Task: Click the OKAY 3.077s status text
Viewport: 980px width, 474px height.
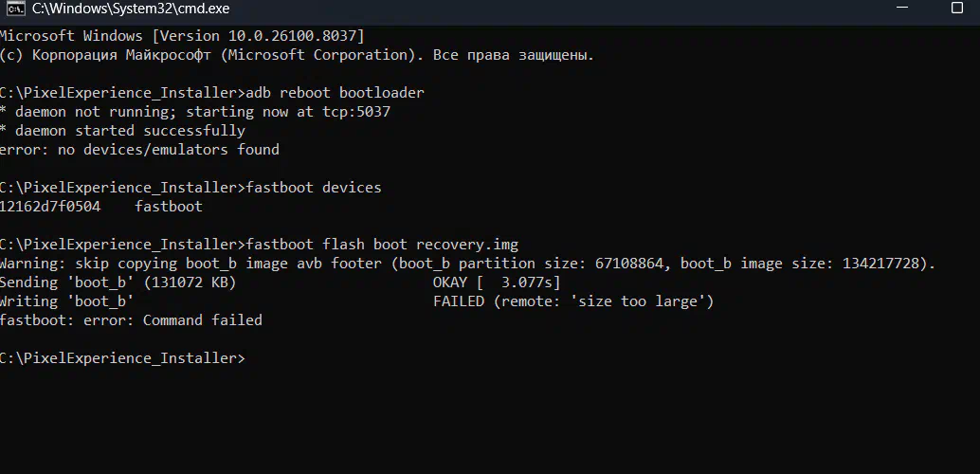Action: tap(496, 283)
